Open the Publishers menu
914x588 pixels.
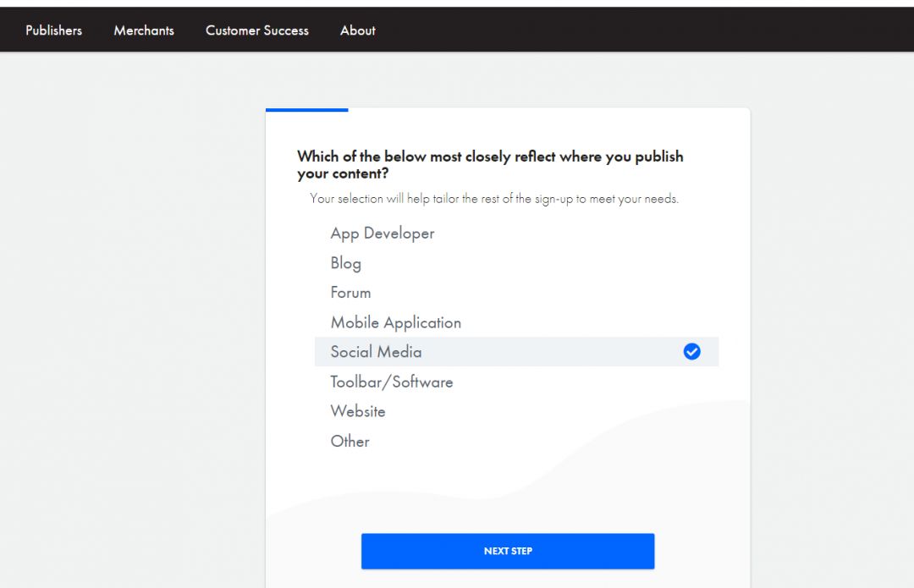click(54, 30)
